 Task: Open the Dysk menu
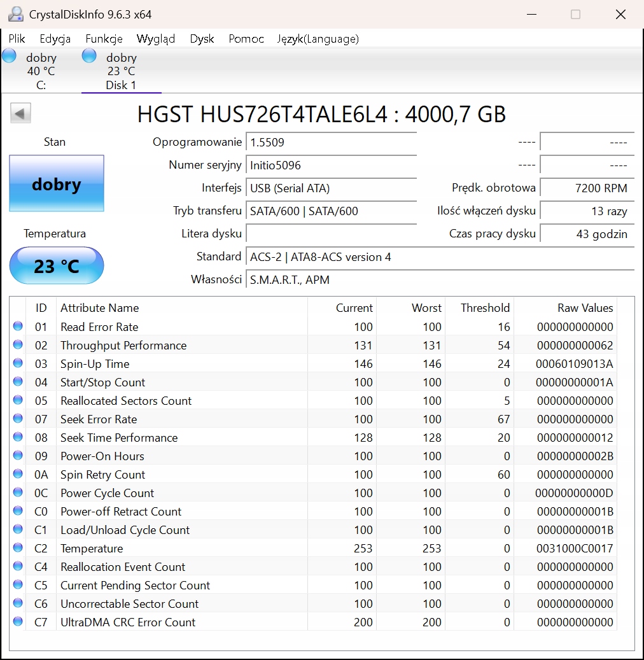pyautogui.click(x=202, y=39)
